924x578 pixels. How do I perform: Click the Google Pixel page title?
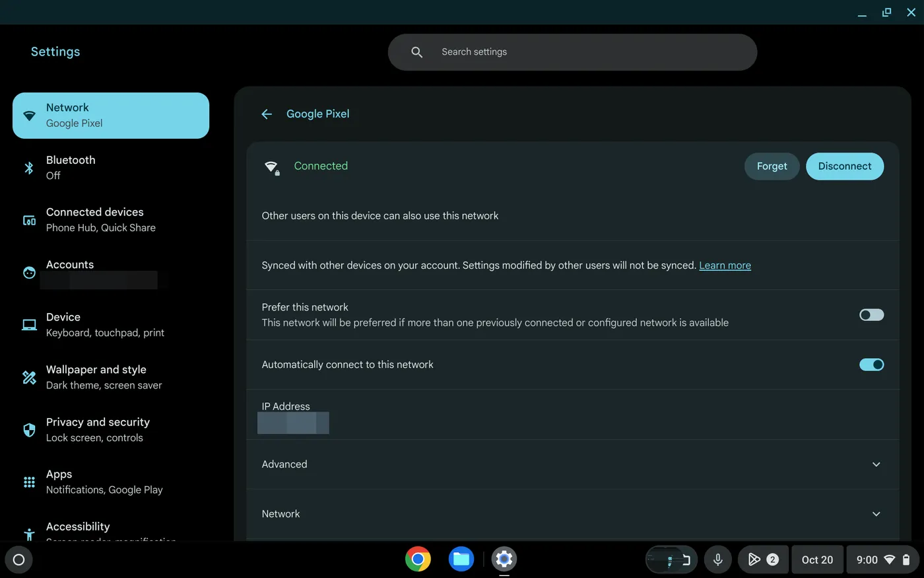(x=318, y=114)
